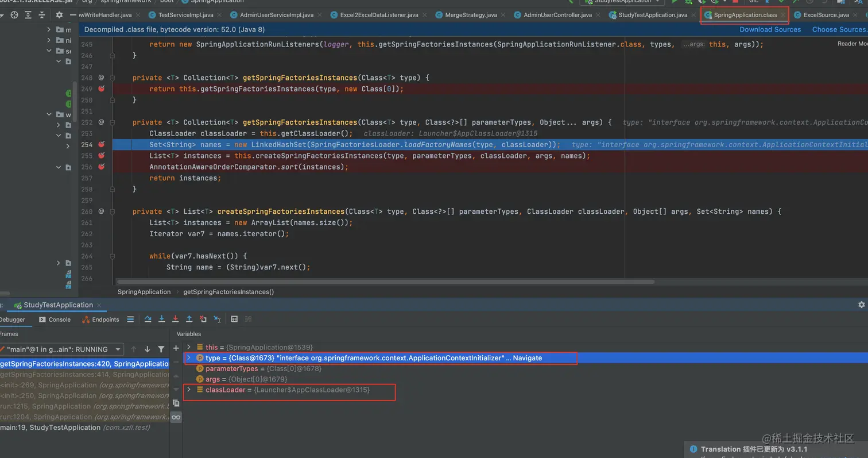Click the Translation plugin update notification
Image resolution: width=868 pixels, height=458 pixels.
[776, 449]
